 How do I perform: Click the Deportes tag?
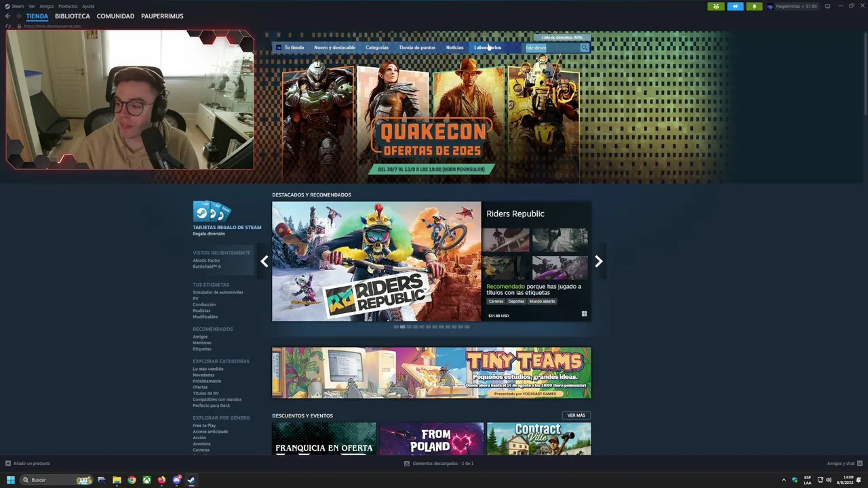pyautogui.click(x=517, y=302)
